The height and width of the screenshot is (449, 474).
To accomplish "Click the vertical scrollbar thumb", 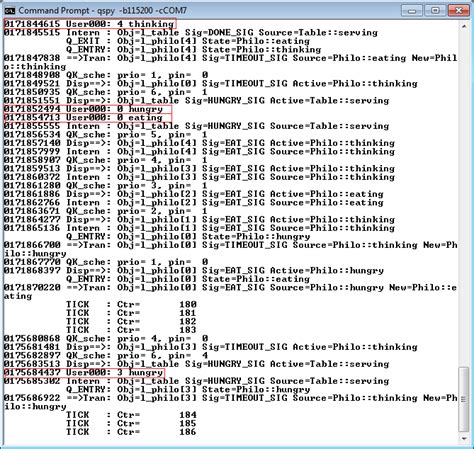I will (x=464, y=399).
